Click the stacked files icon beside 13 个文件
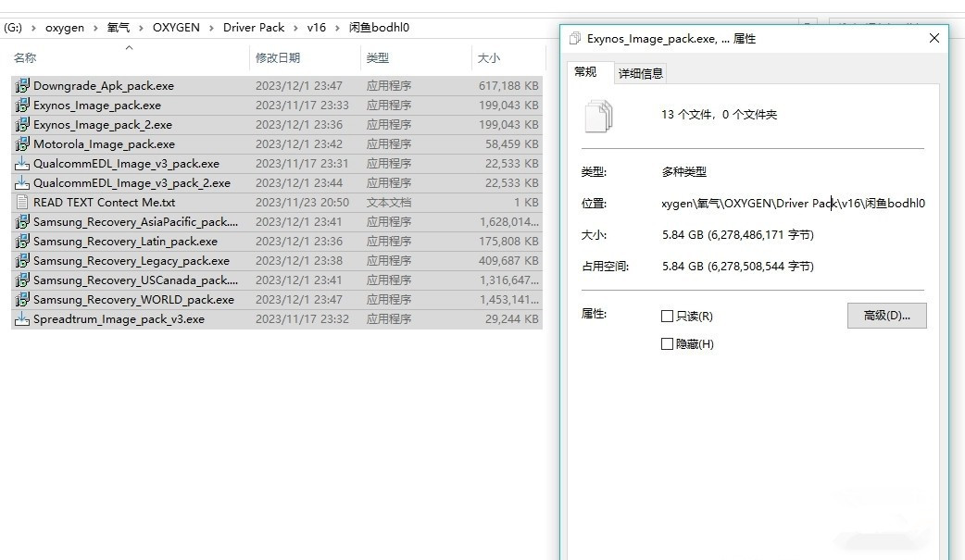This screenshot has height=560, width=965. click(x=599, y=117)
